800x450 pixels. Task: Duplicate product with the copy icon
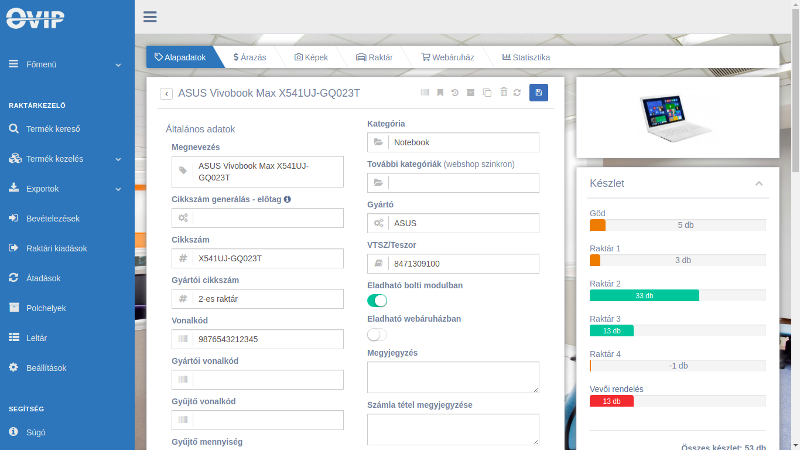(x=487, y=92)
